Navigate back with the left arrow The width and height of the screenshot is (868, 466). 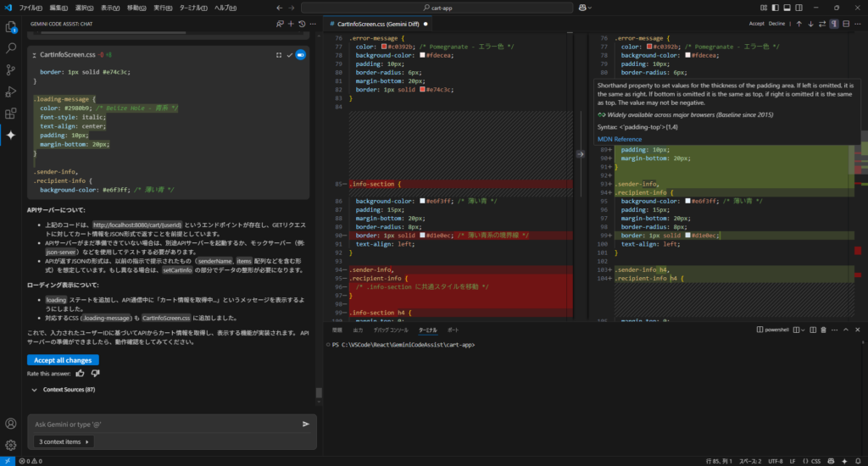pyautogui.click(x=280, y=8)
